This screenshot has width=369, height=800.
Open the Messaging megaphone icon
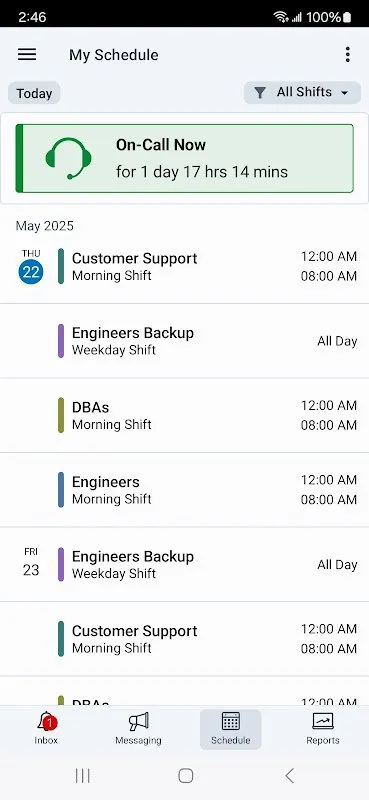tap(138, 722)
